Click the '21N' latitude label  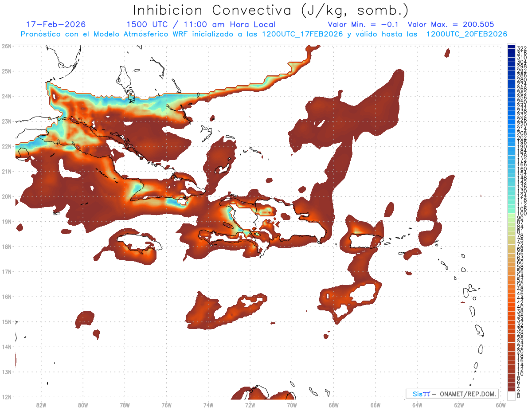6,171
